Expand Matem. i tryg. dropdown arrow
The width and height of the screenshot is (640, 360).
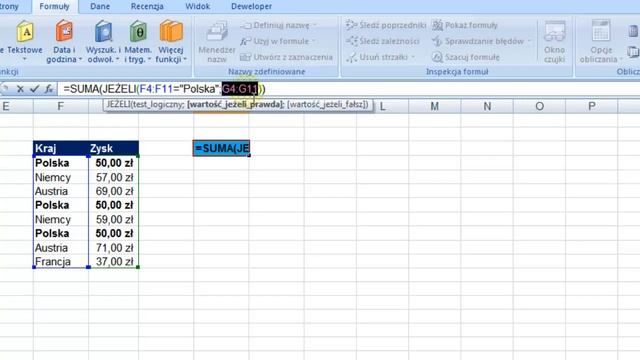149,60
